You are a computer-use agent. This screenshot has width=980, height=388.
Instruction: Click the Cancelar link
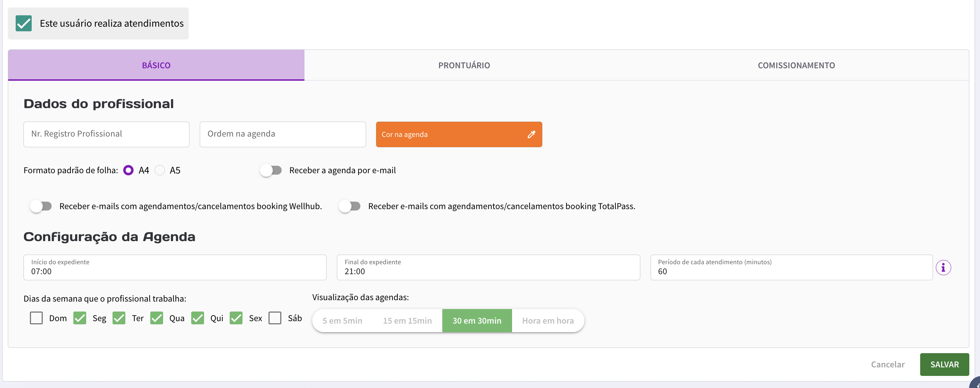pos(887,364)
